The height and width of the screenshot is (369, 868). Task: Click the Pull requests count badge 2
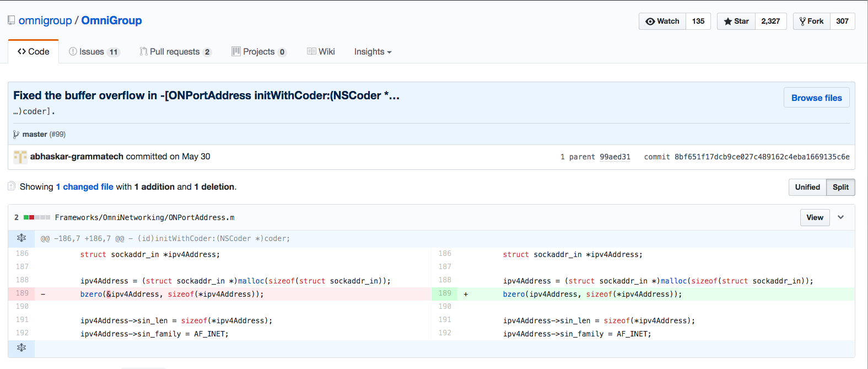(207, 52)
